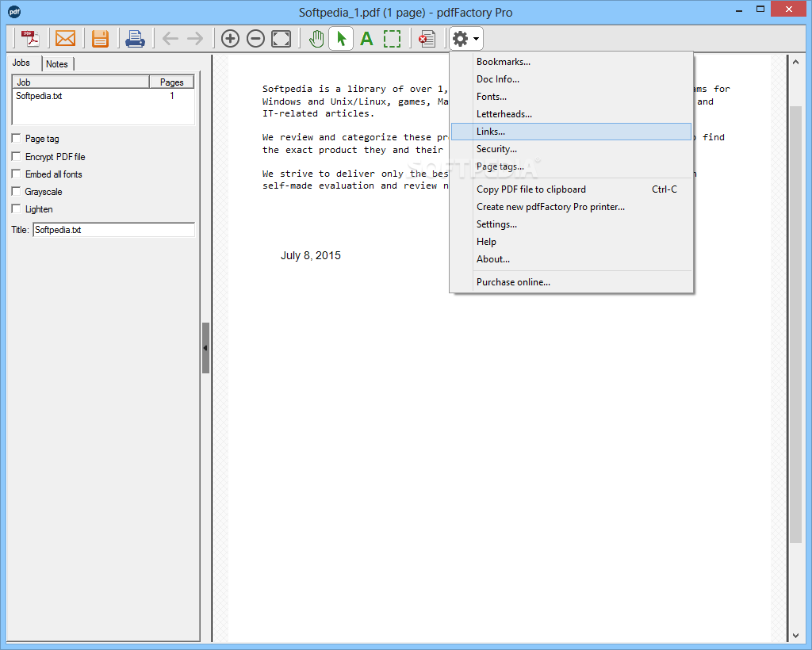This screenshot has height=650, width=812.
Task: Click the view PDF icon in toolbar
Action: click(30, 38)
